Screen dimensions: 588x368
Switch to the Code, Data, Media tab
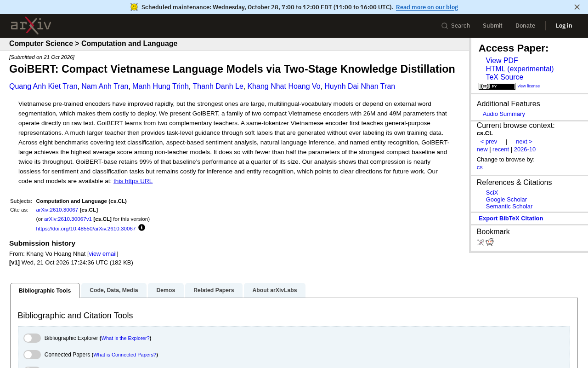tap(114, 290)
